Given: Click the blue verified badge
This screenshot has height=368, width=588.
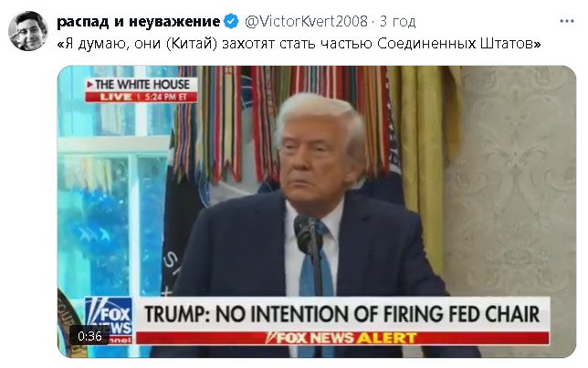Looking at the screenshot, I should tap(231, 21).
